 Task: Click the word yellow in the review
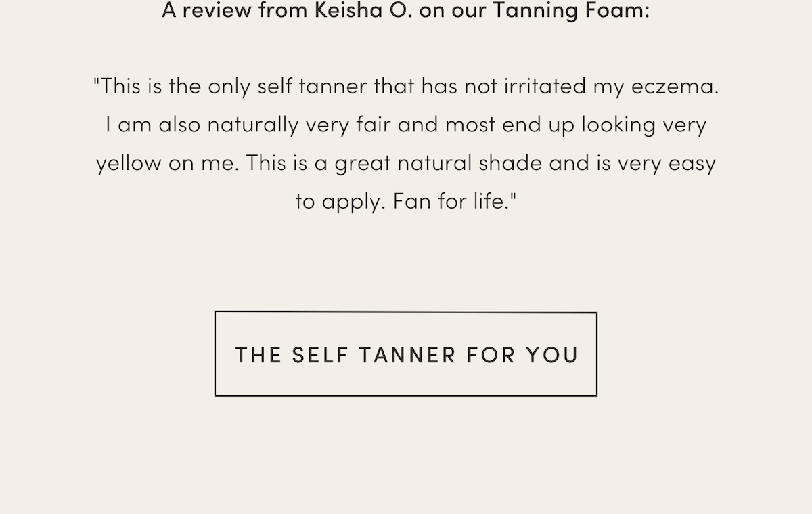click(x=129, y=164)
